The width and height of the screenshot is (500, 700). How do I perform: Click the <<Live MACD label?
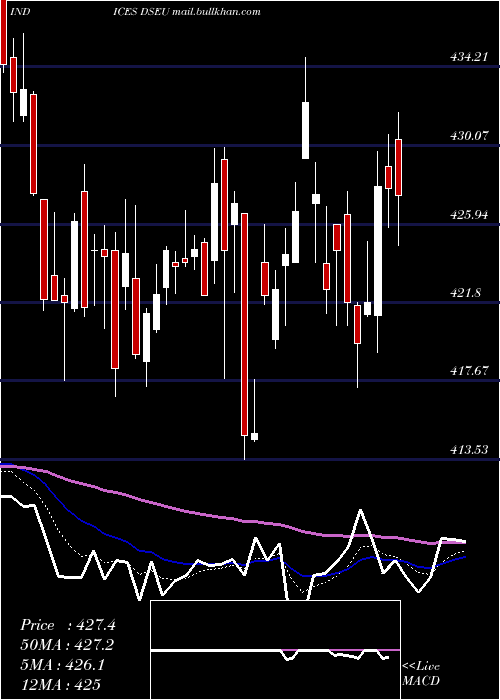pyautogui.click(x=421, y=673)
